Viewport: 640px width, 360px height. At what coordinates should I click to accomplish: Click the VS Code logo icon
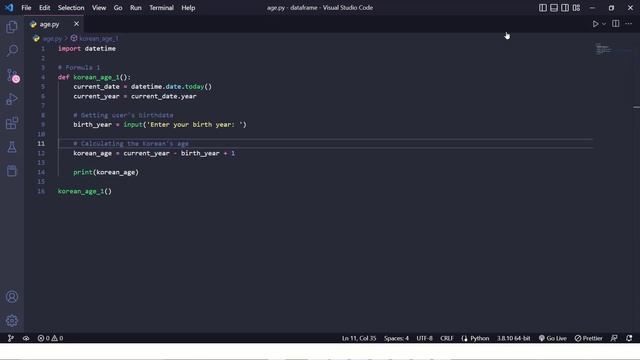[x=9, y=8]
